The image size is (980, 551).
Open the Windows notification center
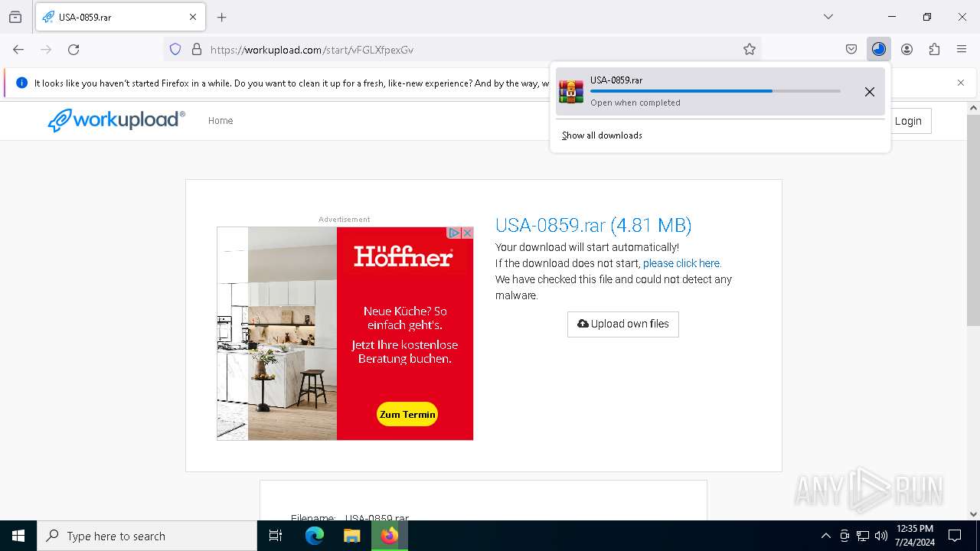coord(955,536)
